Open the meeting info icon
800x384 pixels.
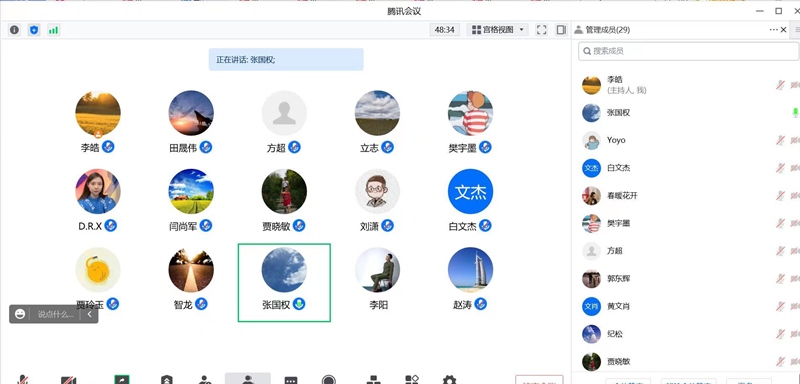coord(14,30)
